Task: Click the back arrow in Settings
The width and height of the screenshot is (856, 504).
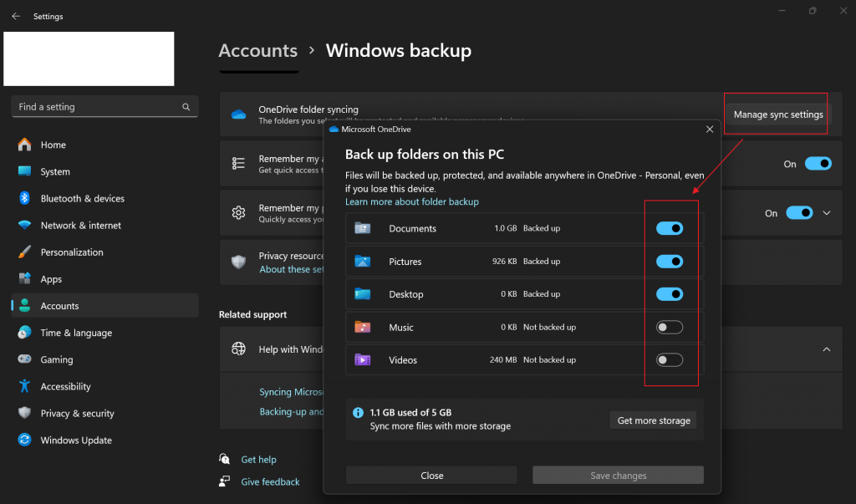Action: coord(16,16)
